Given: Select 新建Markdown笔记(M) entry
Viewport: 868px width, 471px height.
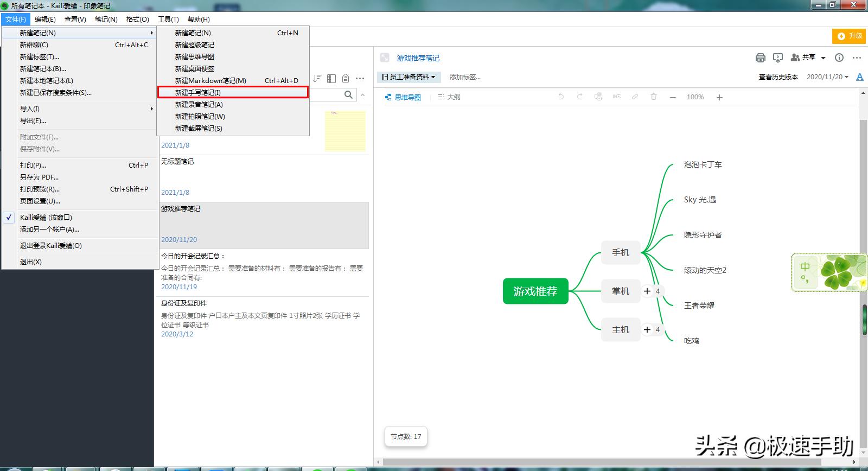Looking at the screenshot, I should (x=233, y=80).
